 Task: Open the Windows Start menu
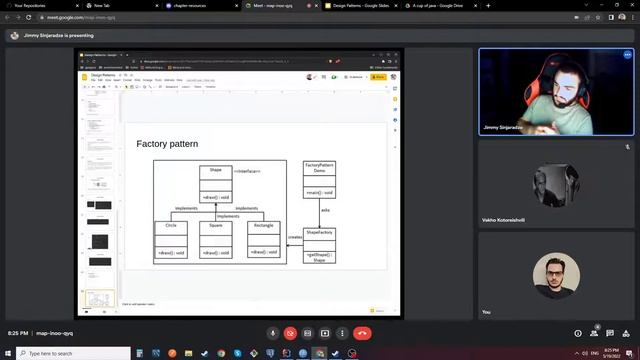tap(8, 353)
